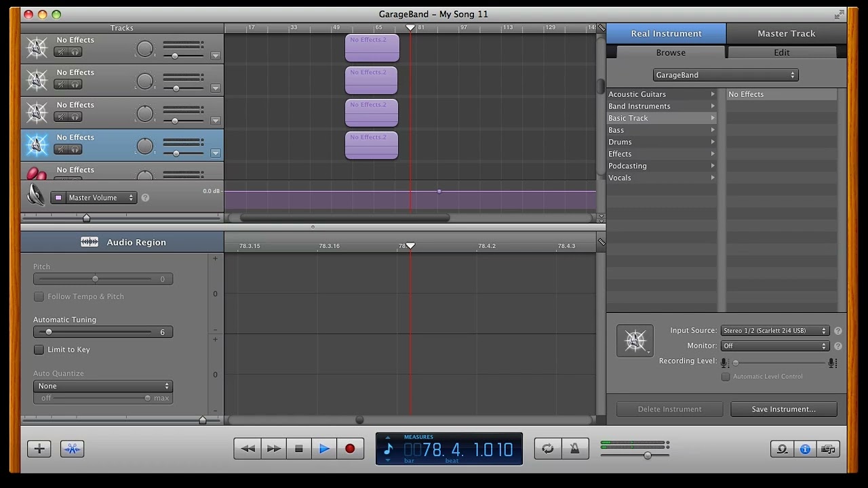This screenshot has width=868, height=488.
Task: Click the horizontal scrollbar under the timeline
Action: click(344, 218)
